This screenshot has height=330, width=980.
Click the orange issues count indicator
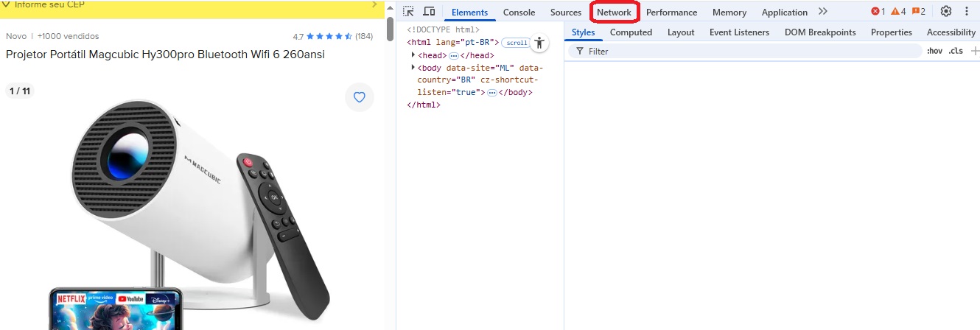pyautogui.click(x=918, y=11)
